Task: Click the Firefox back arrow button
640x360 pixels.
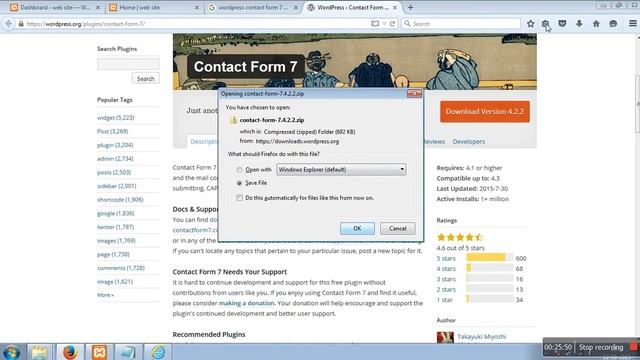Action: 8,24
